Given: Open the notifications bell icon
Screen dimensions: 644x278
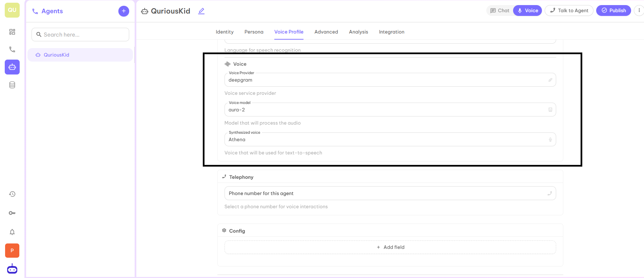Looking at the screenshot, I should [12, 232].
